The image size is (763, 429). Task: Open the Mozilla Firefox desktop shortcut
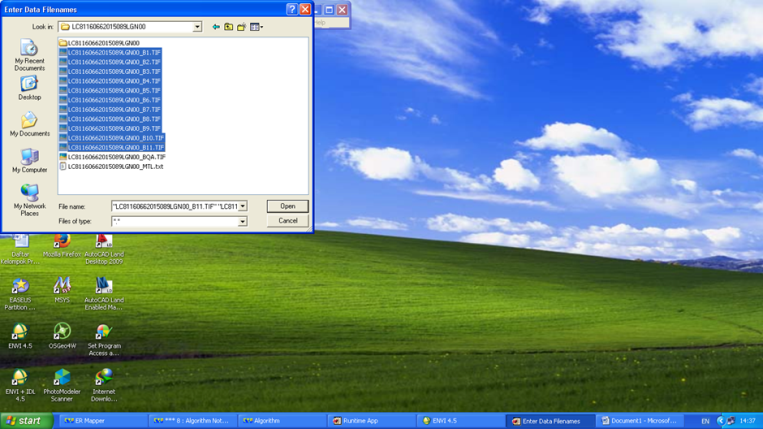62,248
